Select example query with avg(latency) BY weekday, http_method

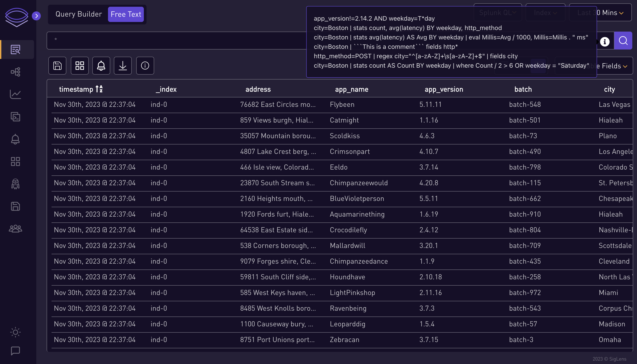coord(408,28)
